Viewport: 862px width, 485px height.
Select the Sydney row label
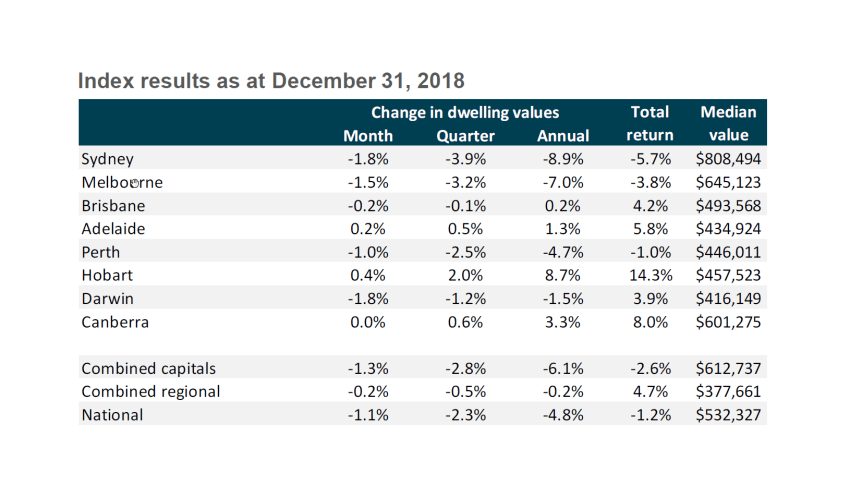(107, 159)
